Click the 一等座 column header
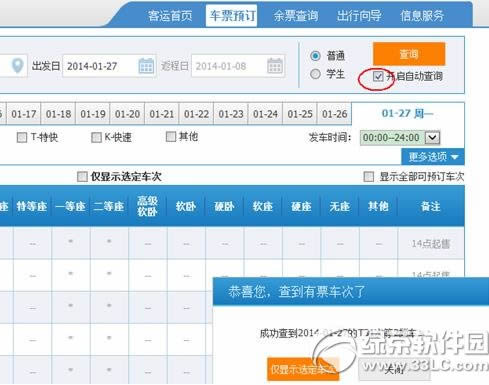This screenshot has height=385, width=489. [71, 206]
